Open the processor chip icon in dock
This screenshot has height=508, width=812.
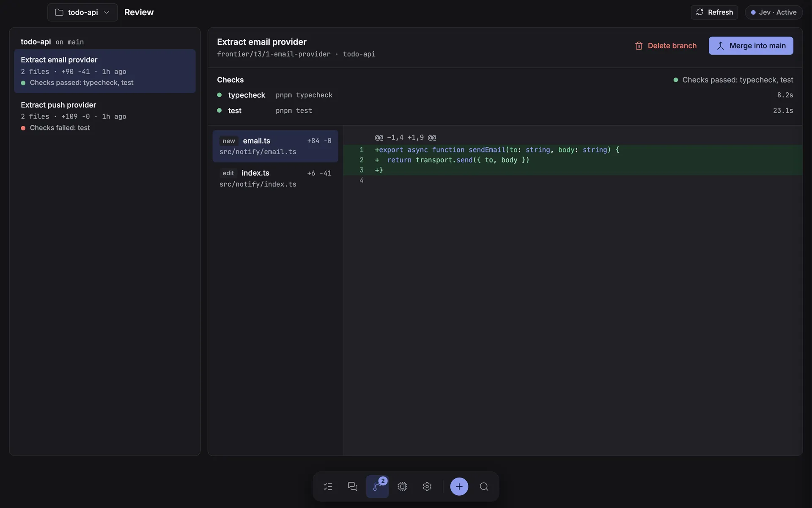402,486
